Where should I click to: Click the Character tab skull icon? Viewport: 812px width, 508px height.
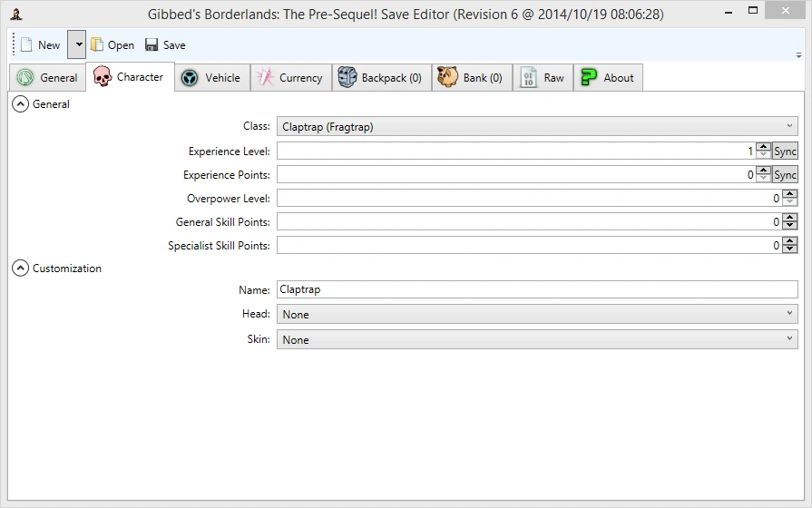click(103, 76)
